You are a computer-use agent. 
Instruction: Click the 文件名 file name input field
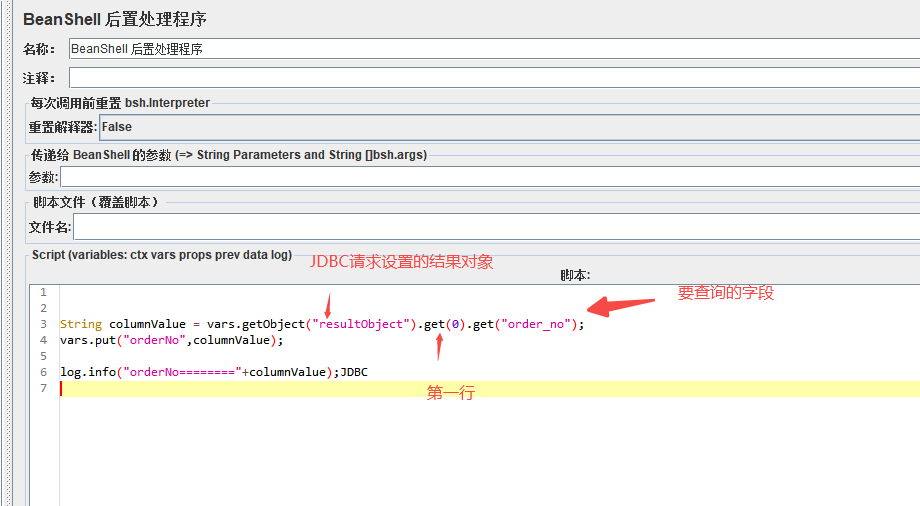(496, 227)
